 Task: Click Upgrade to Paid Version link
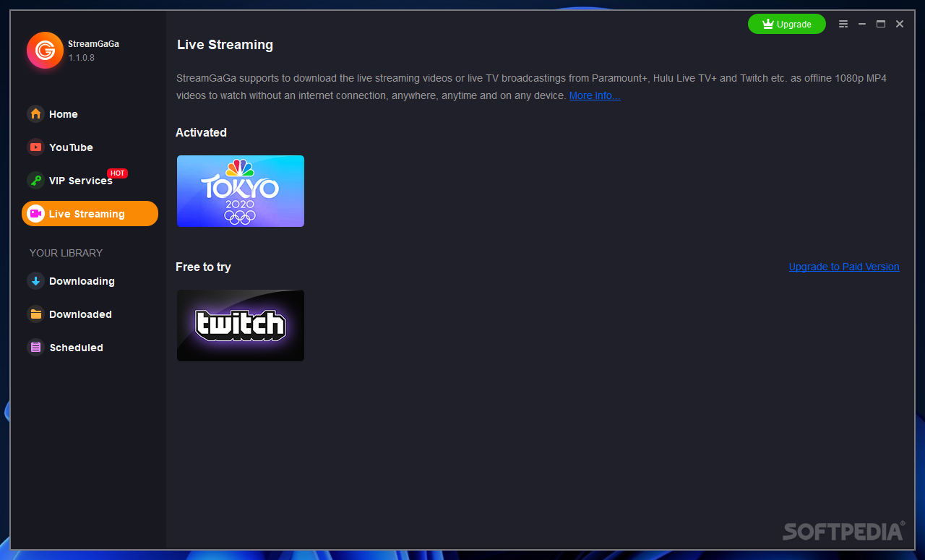point(844,267)
